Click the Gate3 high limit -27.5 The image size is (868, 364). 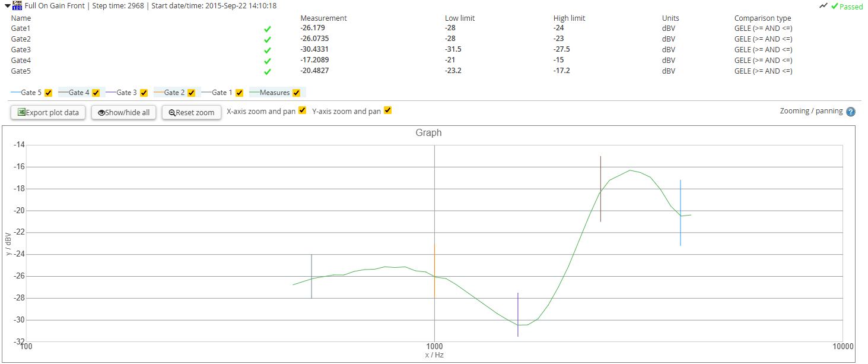562,49
